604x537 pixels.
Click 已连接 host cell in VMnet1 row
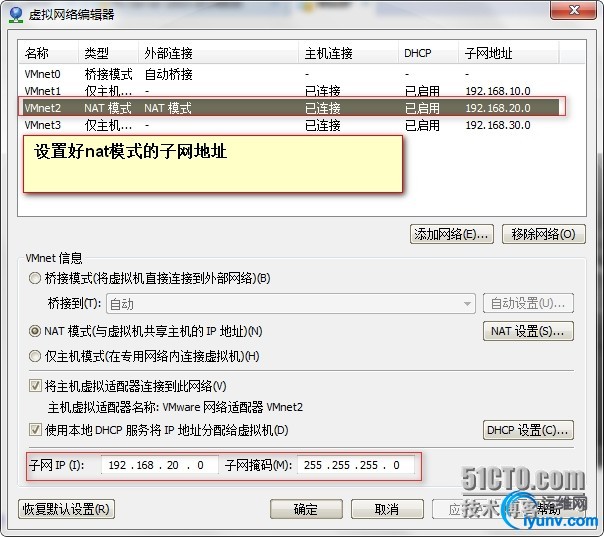322,91
